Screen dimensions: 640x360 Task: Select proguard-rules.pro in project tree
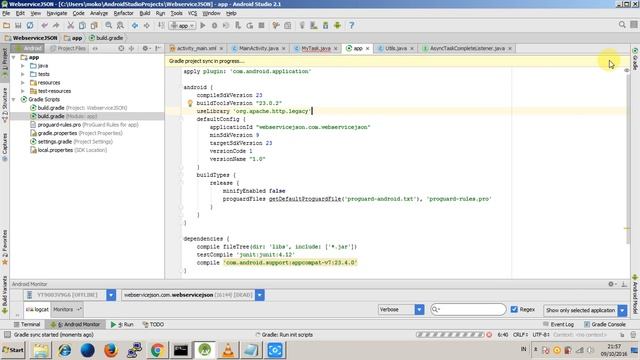click(84, 125)
